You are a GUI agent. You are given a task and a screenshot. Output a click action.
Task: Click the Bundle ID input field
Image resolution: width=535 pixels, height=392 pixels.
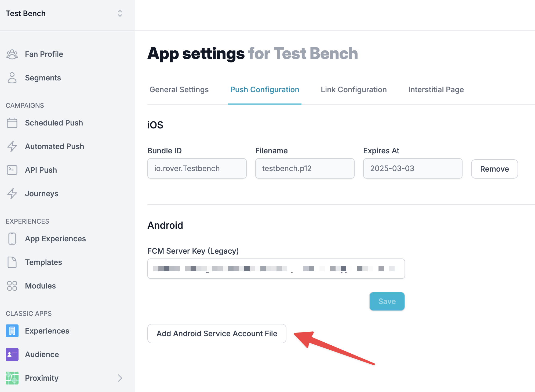[x=197, y=168]
